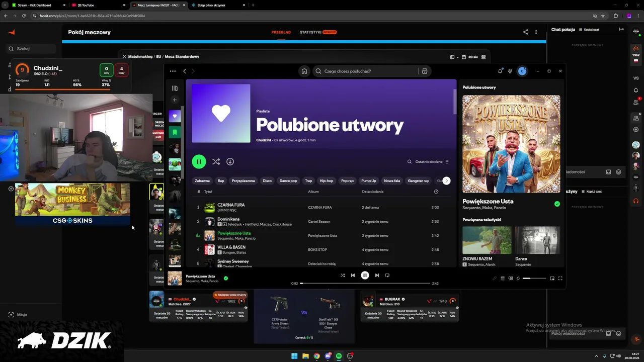Image resolution: width=644 pixels, height=362 pixels.
Task: Toggle liked checkmark in bottom player bar
Action: [226, 278]
